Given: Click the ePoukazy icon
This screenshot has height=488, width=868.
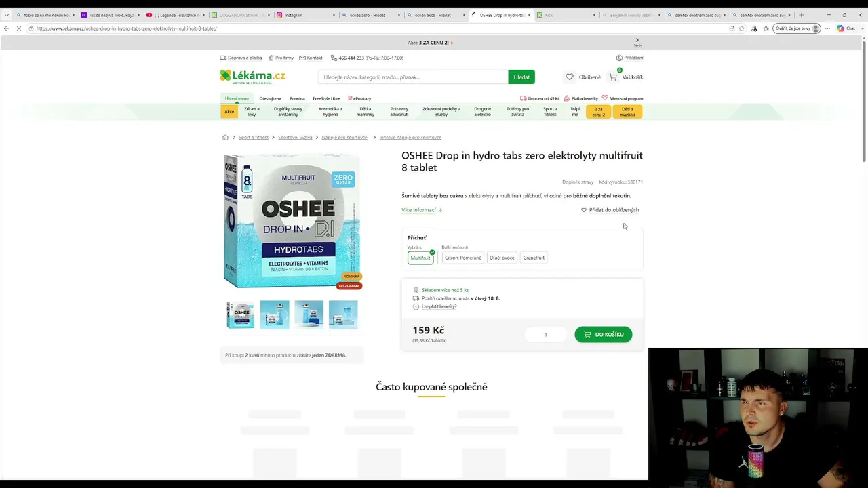Looking at the screenshot, I should coord(349,98).
